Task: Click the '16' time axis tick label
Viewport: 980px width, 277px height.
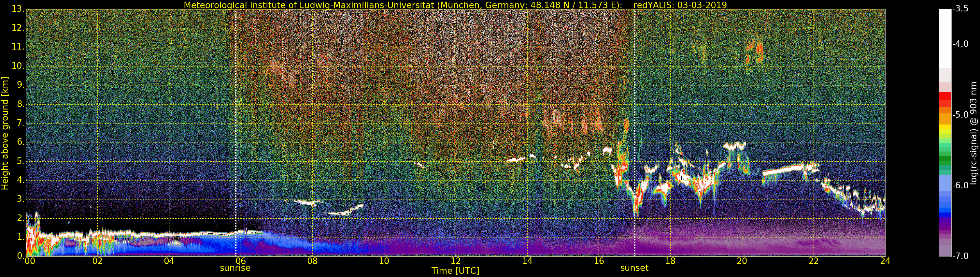Action: pyautogui.click(x=599, y=261)
